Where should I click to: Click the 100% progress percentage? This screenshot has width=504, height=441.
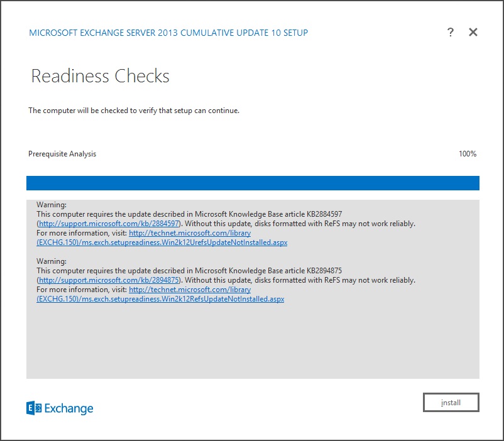tap(468, 154)
